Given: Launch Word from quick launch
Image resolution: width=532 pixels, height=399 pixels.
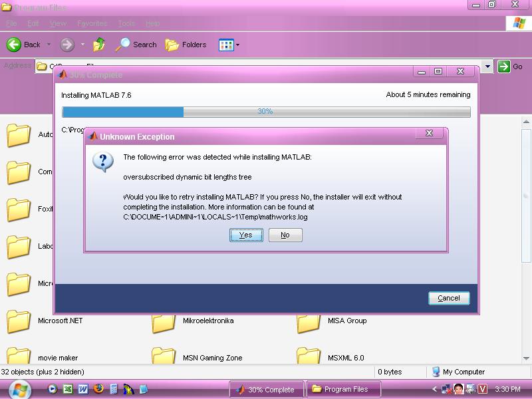Looking at the screenshot, I should pos(83,389).
